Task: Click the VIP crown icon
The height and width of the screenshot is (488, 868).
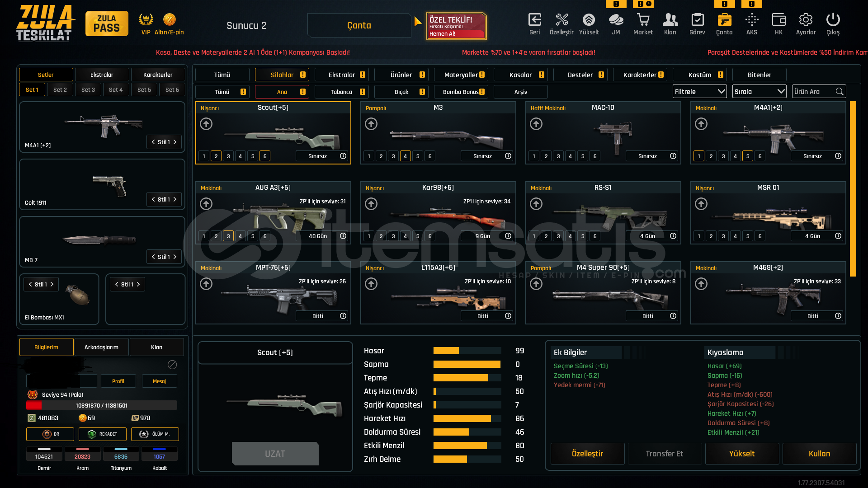Action: (x=146, y=19)
